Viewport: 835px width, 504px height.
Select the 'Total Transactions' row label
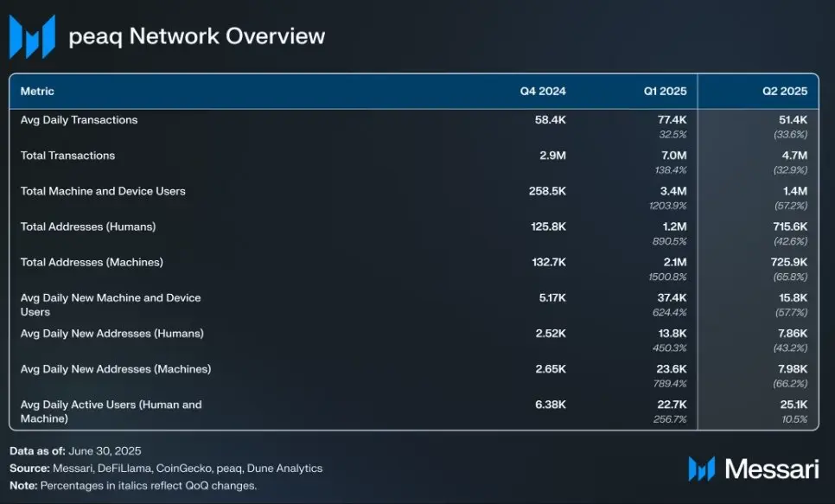67,156
